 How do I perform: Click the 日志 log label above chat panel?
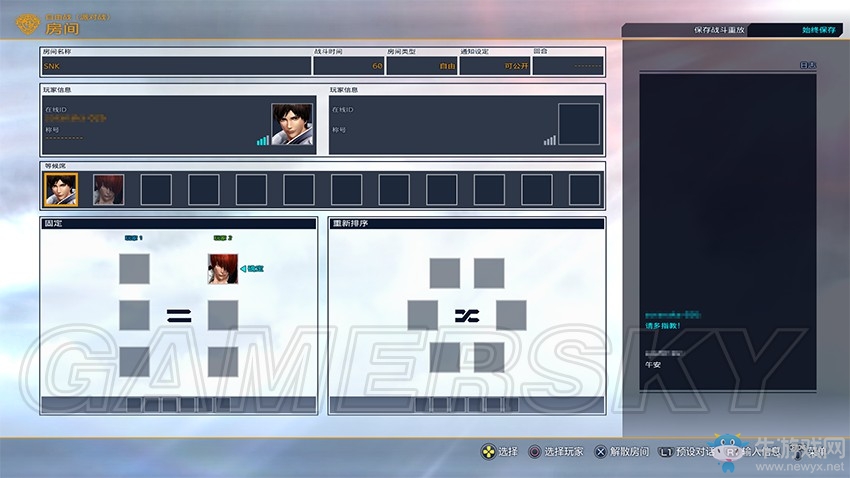[808, 65]
